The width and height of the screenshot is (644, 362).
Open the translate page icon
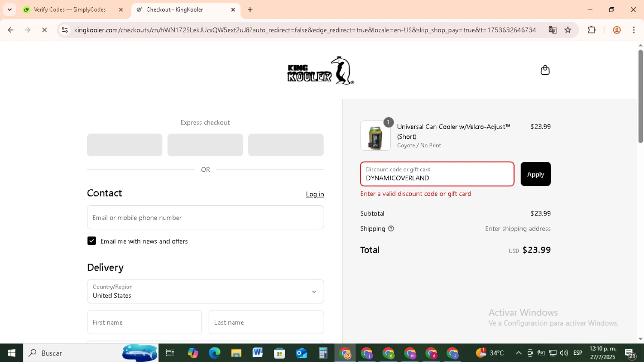coord(553,30)
